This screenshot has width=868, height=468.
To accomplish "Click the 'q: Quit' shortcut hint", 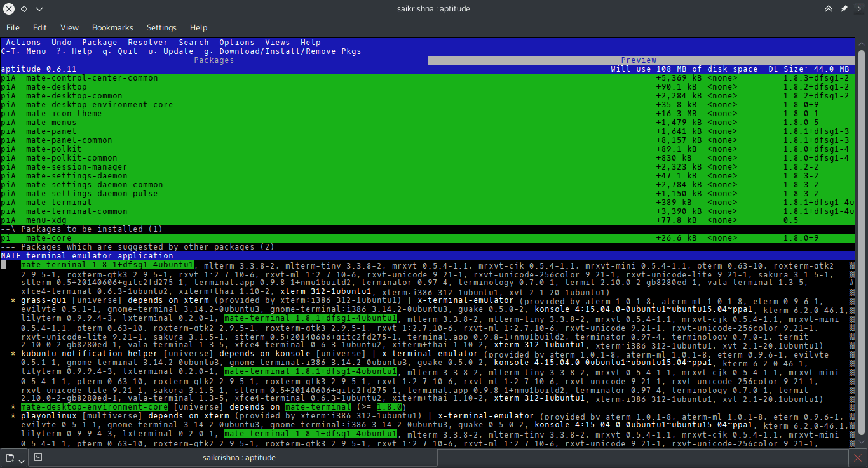I will tap(120, 51).
